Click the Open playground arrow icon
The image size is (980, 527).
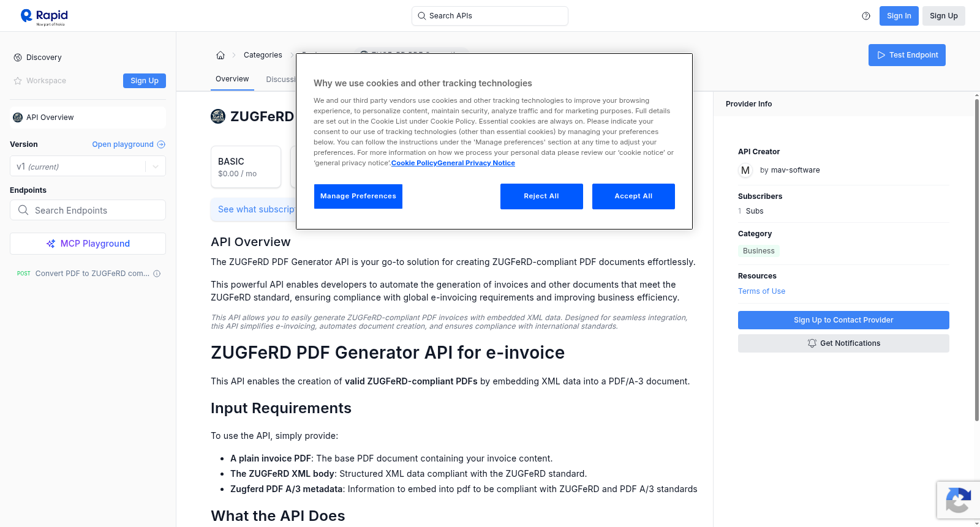161,144
